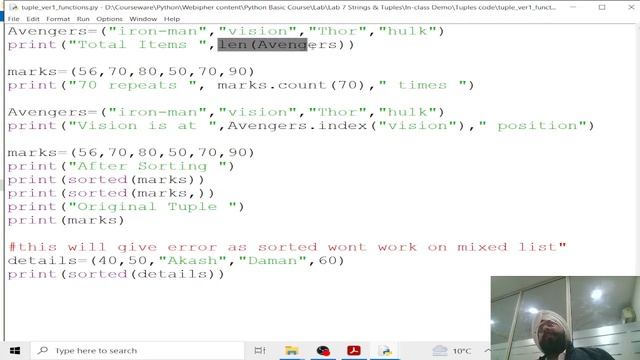Click the red comment about mixed list
The image size is (640, 360).
point(287,247)
